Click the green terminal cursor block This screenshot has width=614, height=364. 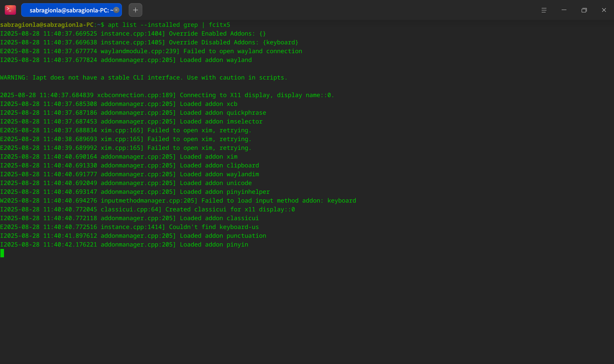[x=2, y=253]
